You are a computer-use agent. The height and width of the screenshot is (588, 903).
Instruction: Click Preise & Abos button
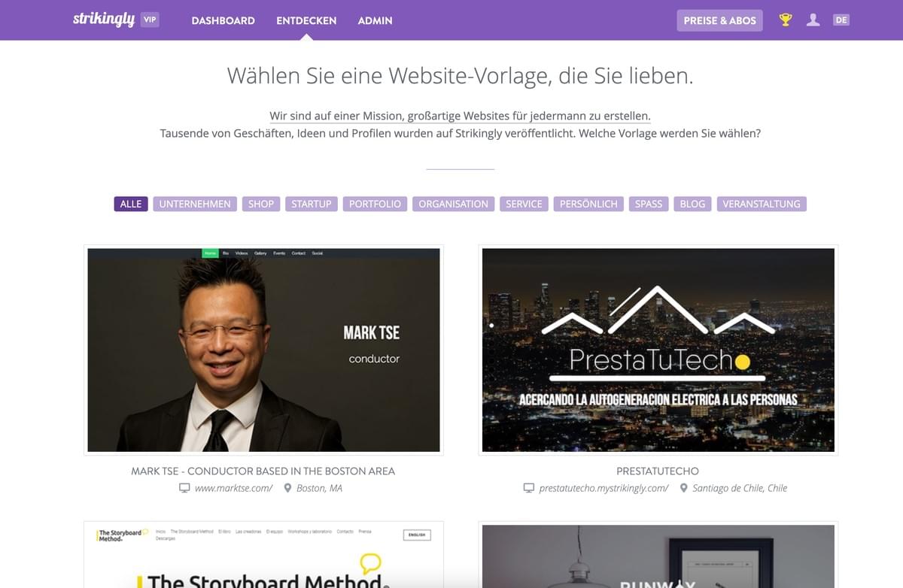(x=719, y=20)
